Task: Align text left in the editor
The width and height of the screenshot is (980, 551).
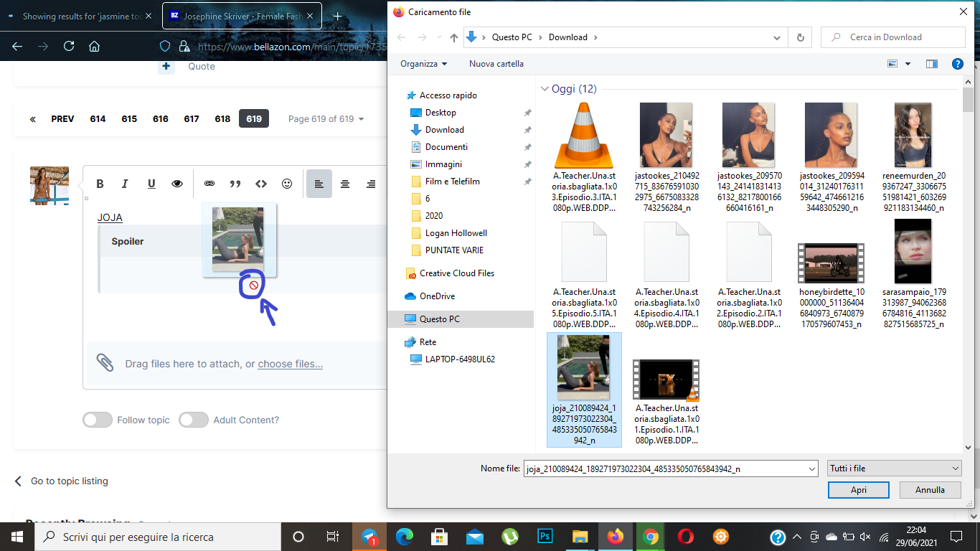Action: click(x=319, y=184)
